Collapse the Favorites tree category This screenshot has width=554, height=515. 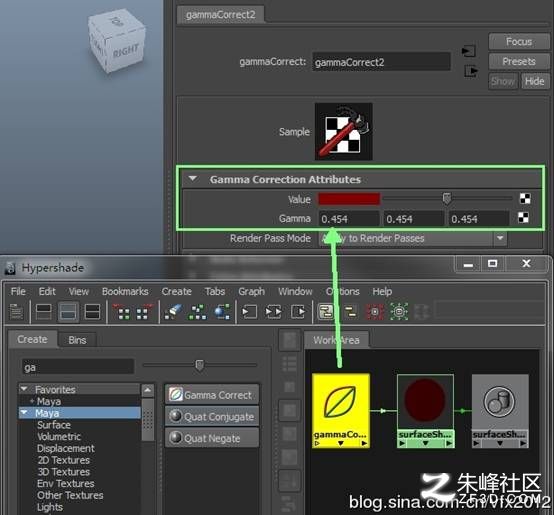click(x=24, y=389)
